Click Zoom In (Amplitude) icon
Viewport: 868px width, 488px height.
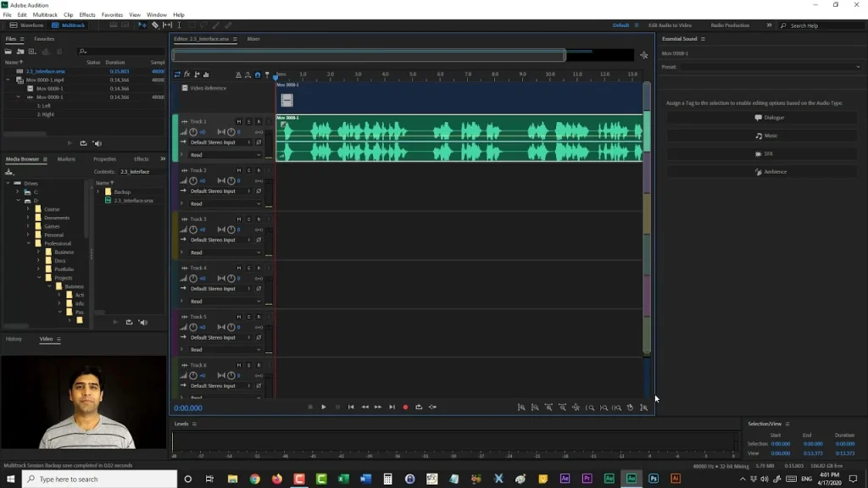(521, 408)
